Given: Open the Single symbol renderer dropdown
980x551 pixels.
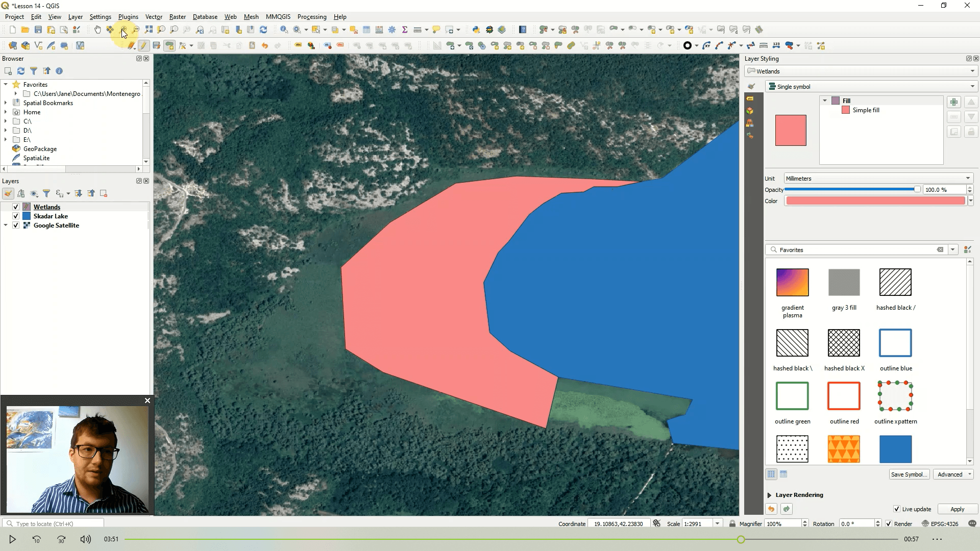Looking at the screenshot, I should pyautogui.click(x=871, y=87).
